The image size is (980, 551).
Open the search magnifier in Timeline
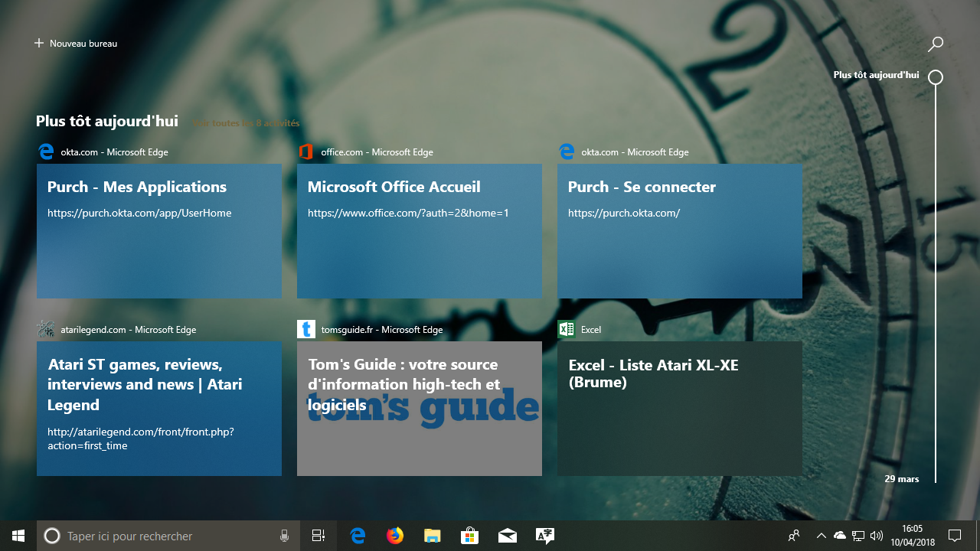(x=935, y=44)
